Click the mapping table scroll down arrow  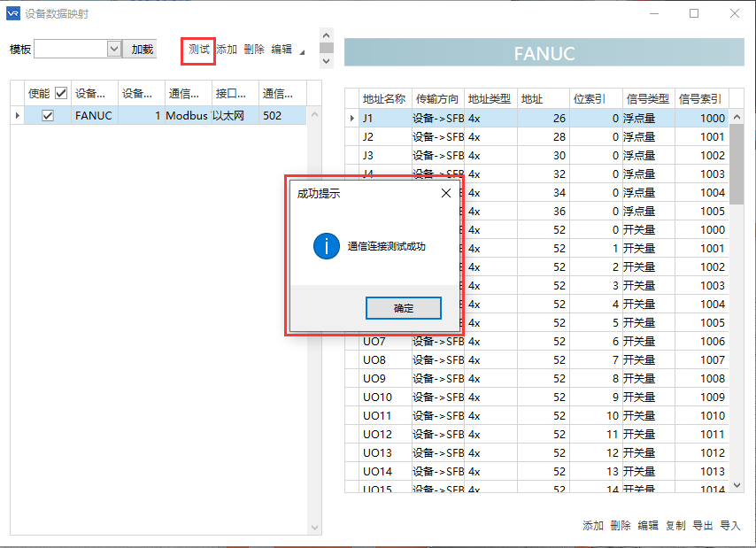pyautogui.click(x=737, y=485)
